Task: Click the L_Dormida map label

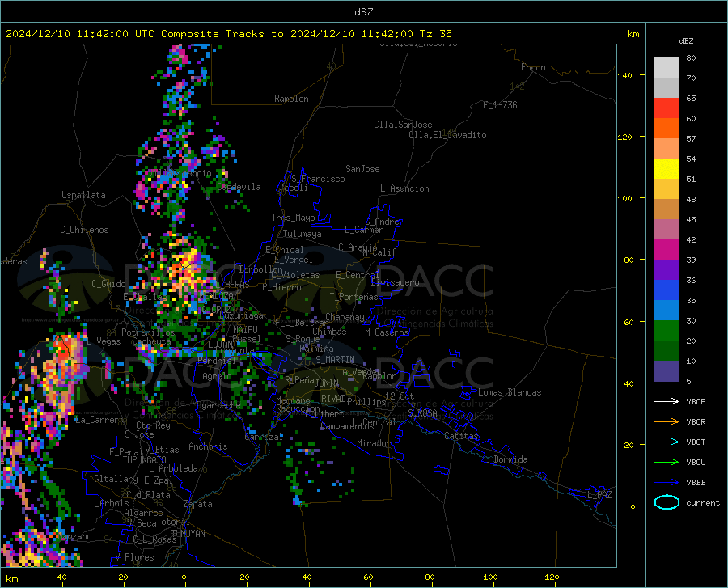Action: click(505, 459)
